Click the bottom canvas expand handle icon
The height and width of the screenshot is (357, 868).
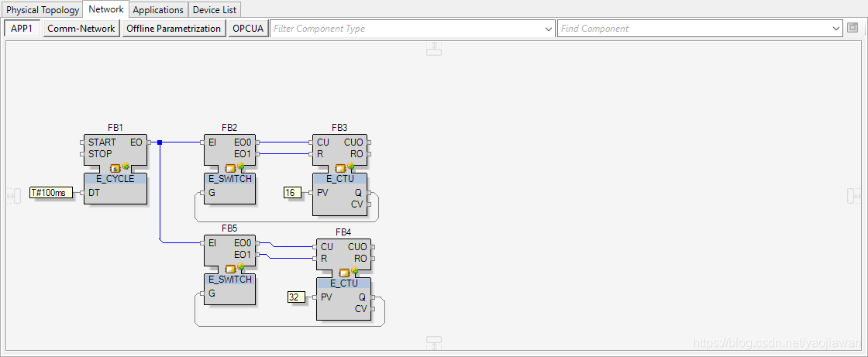[434, 342]
